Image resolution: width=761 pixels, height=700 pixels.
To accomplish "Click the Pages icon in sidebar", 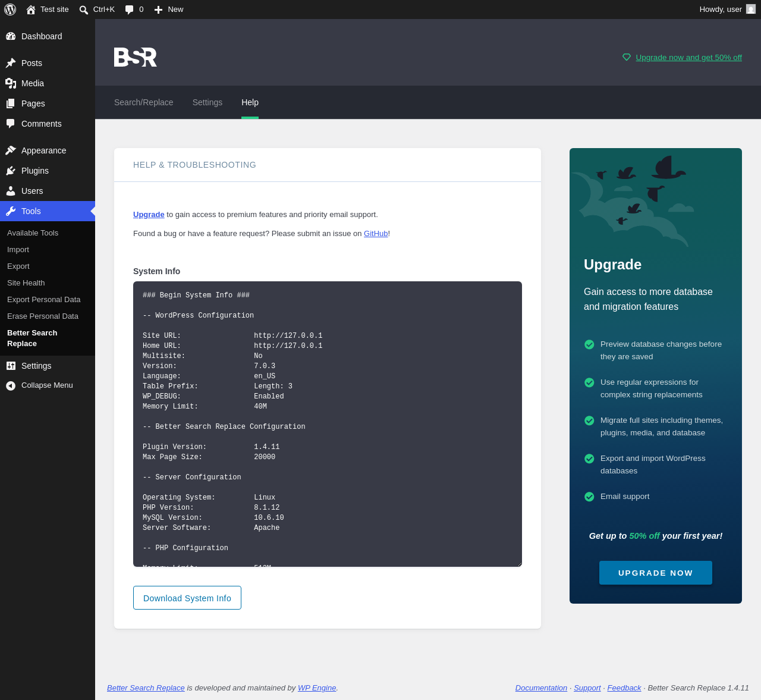I will click(x=11, y=103).
